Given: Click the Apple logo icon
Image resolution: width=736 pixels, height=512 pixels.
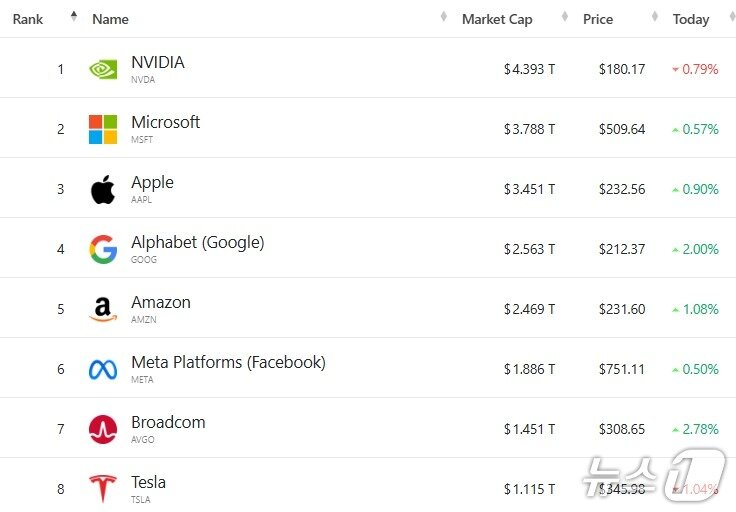Looking at the screenshot, I should coord(103,189).
